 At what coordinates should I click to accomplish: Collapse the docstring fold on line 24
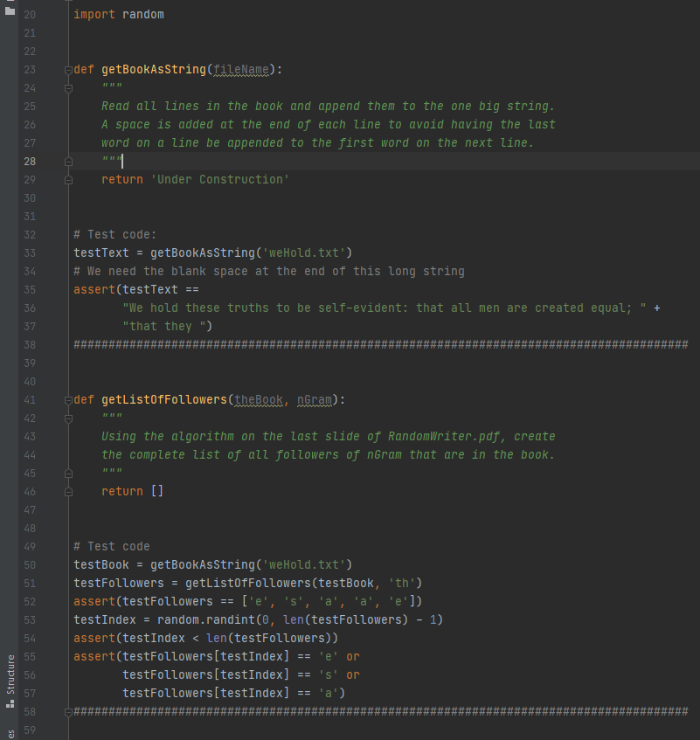(67, 87)
